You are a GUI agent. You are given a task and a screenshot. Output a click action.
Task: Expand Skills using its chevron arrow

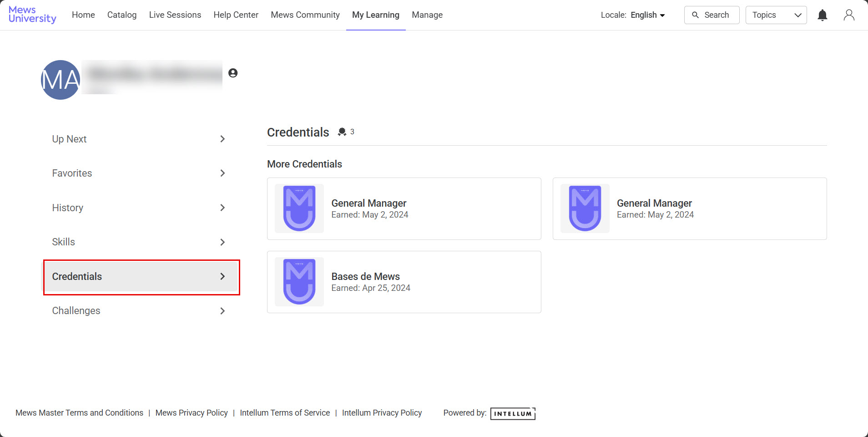(x=222, y=242)
